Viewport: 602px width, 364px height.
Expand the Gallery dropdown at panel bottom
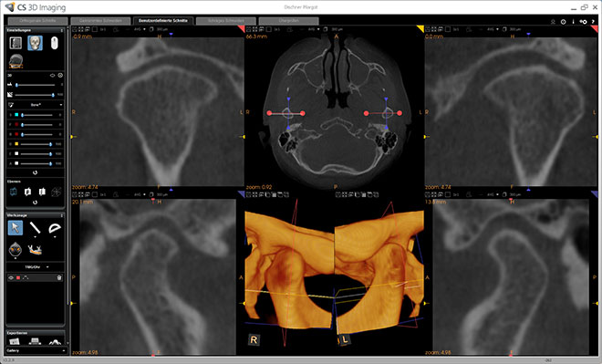[36, 350]
